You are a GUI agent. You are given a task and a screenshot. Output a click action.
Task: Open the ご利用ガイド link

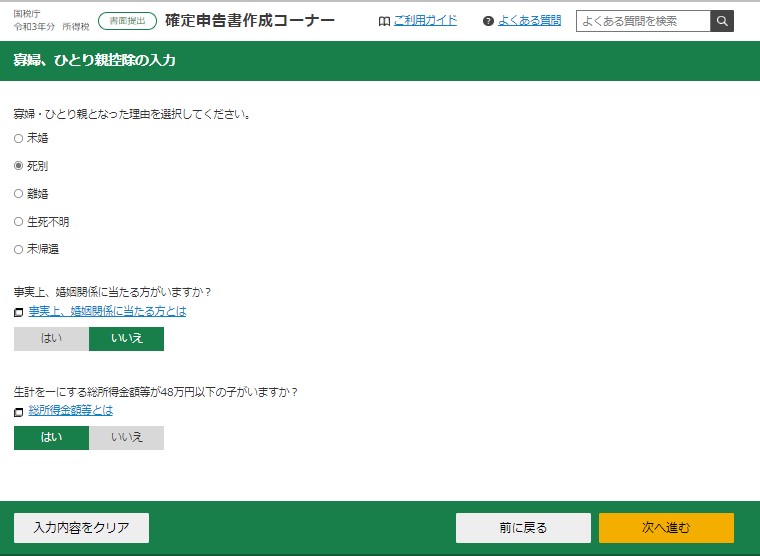pyautogui.click(x=425, y=21)
